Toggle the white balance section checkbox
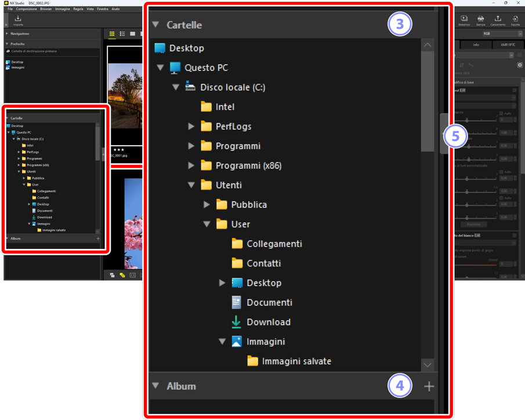Viewport: 525px width, 420px height. 515,235
